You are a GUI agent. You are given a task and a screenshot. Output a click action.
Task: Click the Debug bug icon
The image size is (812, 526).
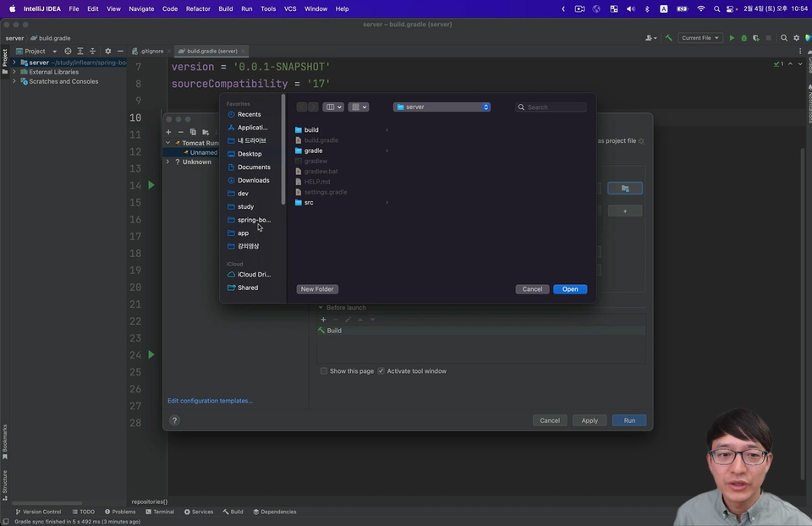point(743,38)
